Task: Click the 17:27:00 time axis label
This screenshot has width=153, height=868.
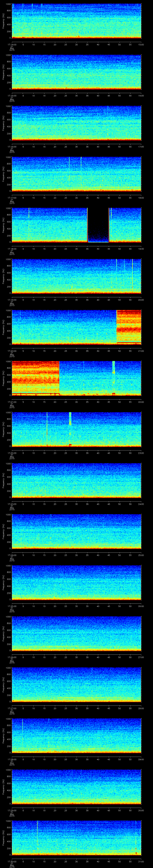Action: pos(12,708)
